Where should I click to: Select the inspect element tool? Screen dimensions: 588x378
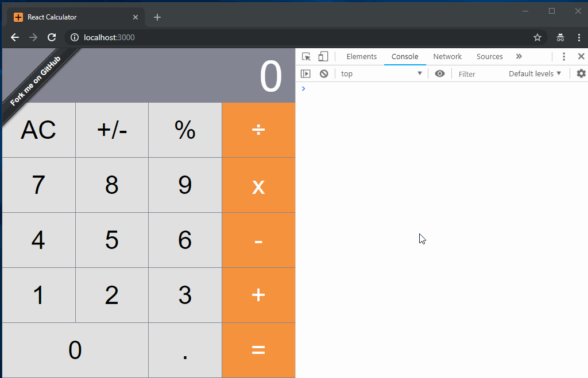pos(306,56)
